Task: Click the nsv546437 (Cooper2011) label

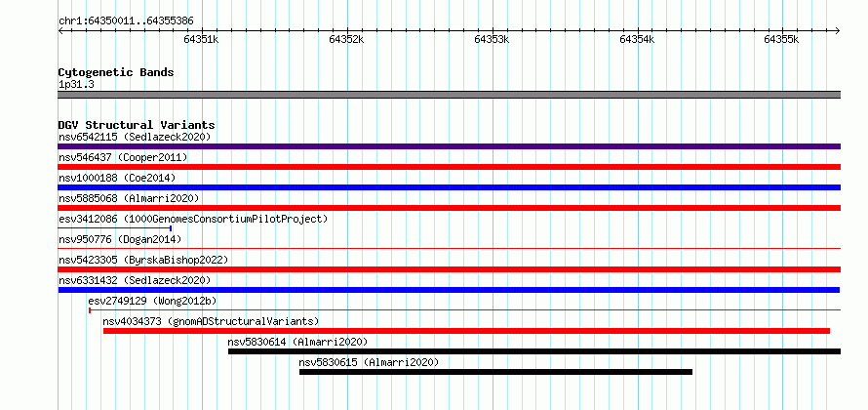Action: pos(123,157)
